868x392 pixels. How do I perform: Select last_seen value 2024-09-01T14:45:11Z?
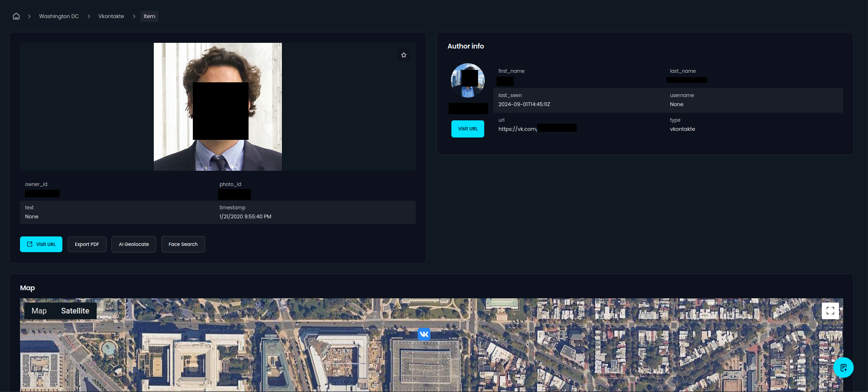[524, 104]
